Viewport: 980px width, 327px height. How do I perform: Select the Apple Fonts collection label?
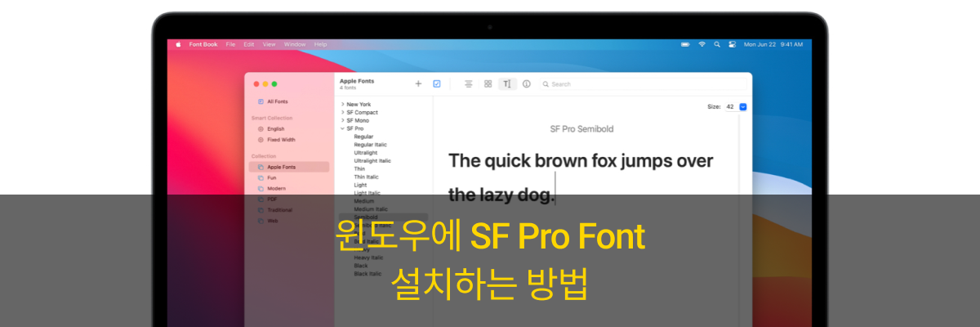pos(282,167)
